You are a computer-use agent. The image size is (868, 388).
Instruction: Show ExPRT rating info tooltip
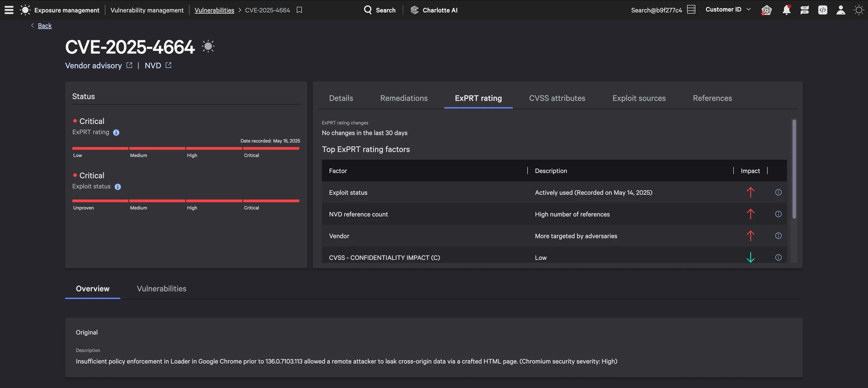[116, 133]
